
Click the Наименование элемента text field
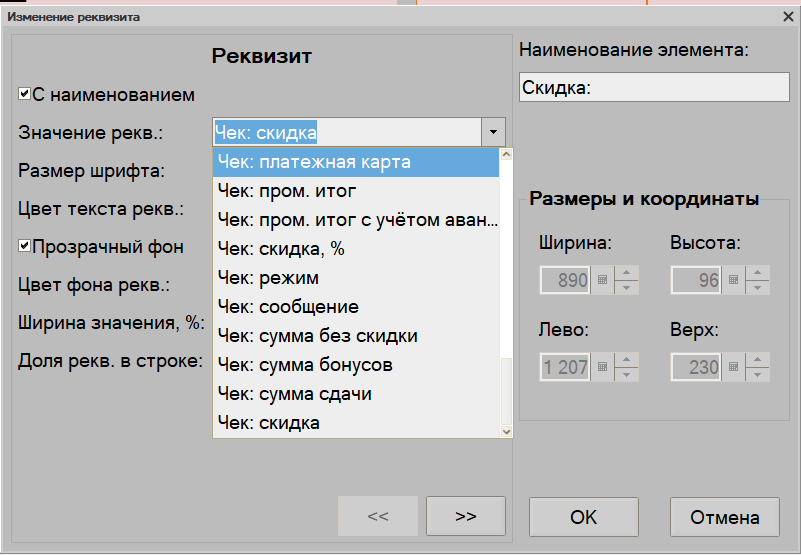tap(655, 88)
